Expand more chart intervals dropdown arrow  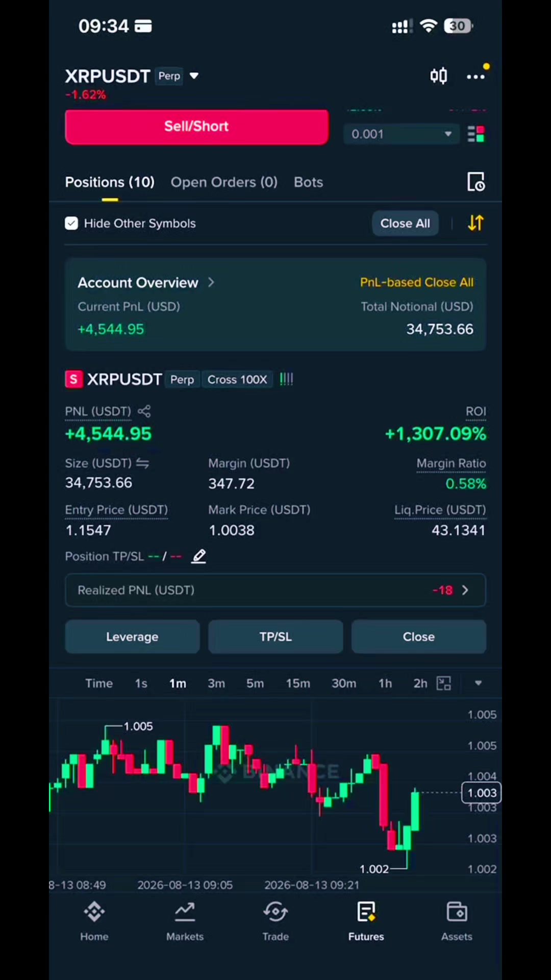click(x=478, y=683)
